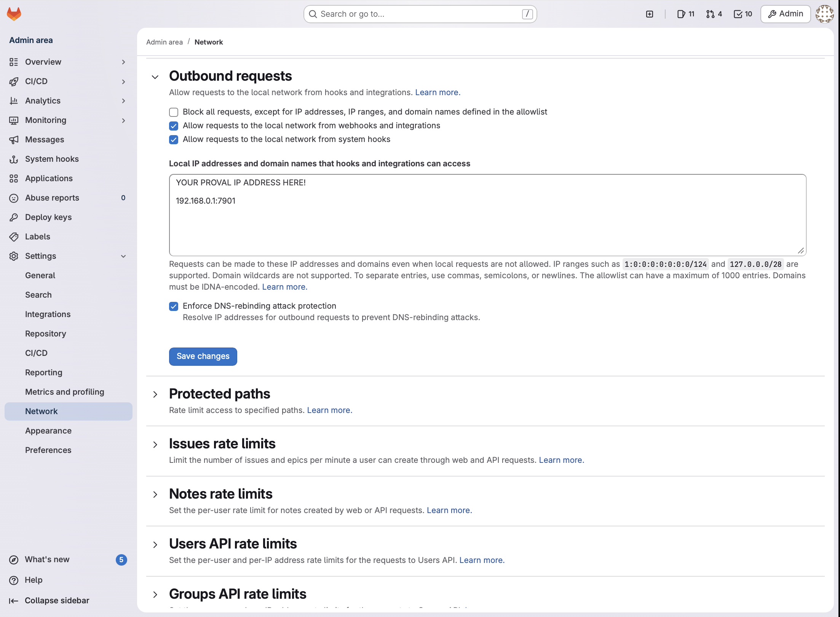Open Preferences settings page
The width and height of the screenshot is (840, 617).
point(69,450)
